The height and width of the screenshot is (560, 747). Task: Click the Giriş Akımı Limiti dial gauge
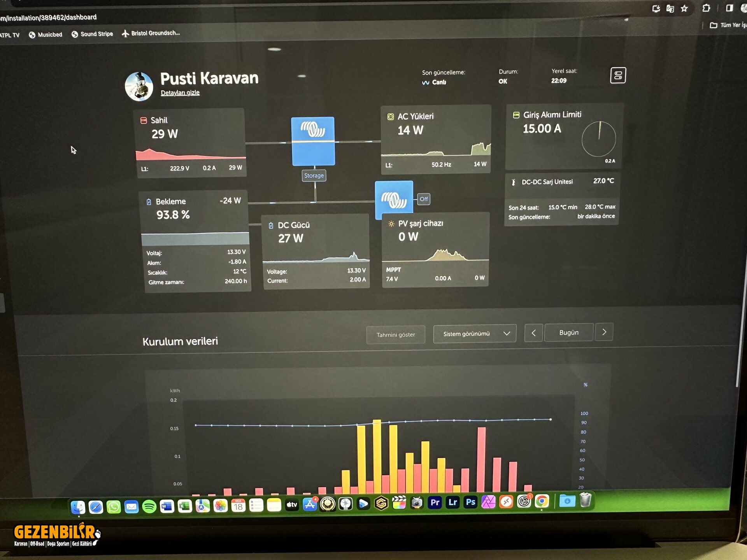coord(598,139)
